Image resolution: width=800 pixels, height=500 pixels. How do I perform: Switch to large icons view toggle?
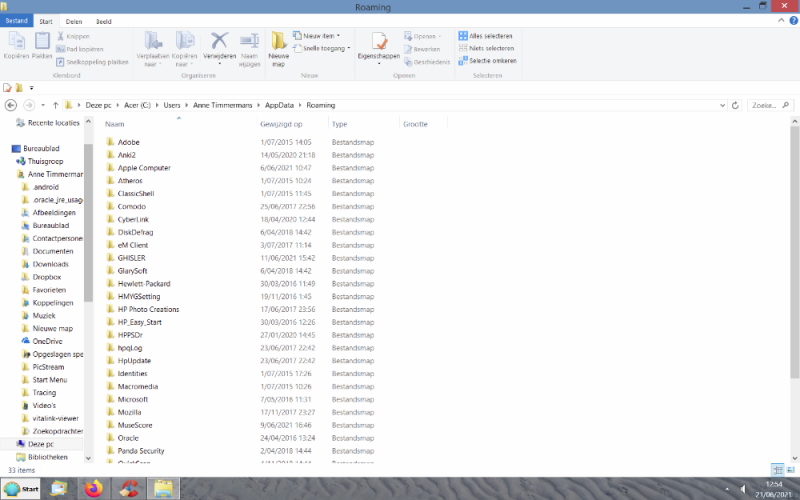(x=790, y=469)
